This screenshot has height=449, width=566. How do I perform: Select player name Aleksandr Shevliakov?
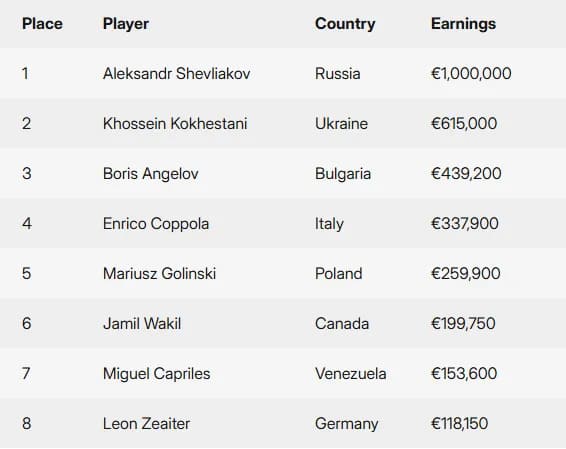177,74
